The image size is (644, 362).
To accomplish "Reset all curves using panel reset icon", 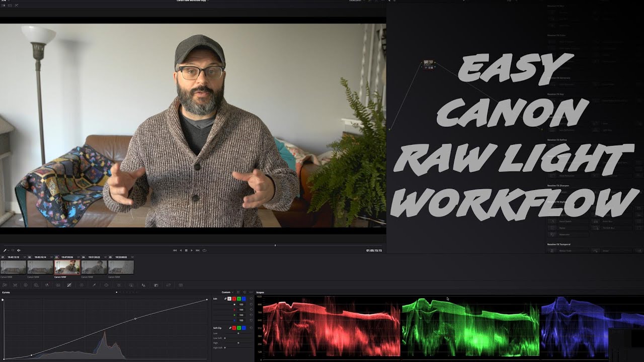I will point(245,292).
